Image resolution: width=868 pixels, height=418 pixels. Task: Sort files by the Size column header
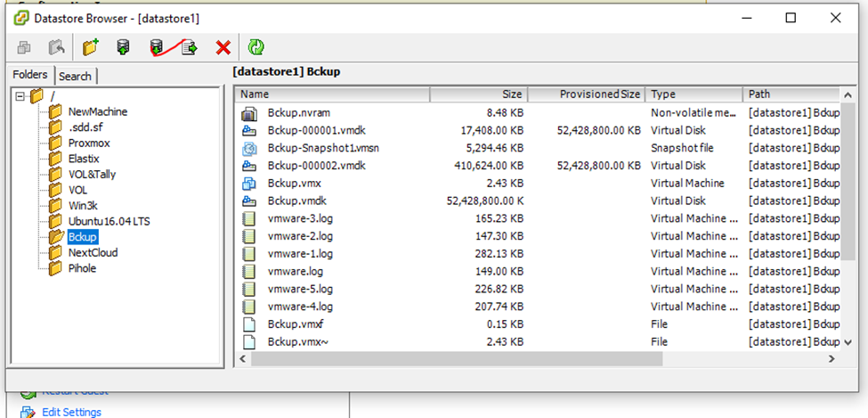pos(478,94)
